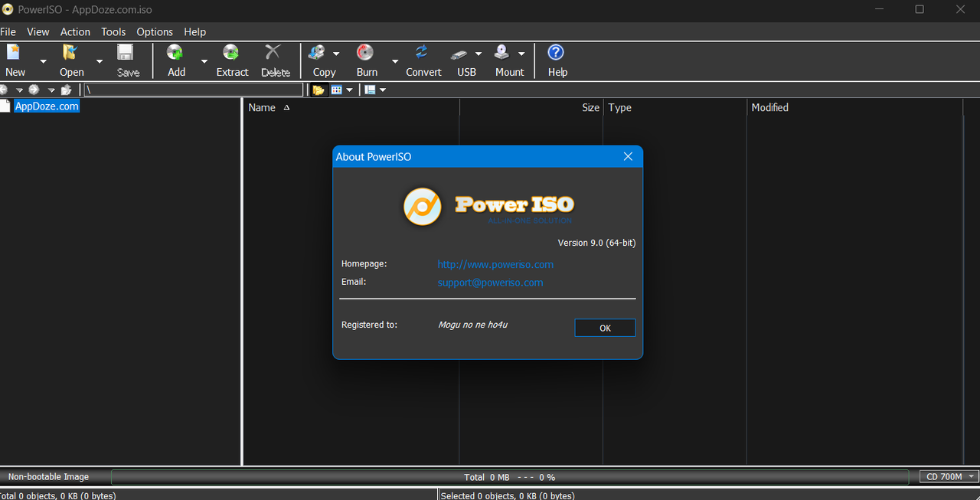Sort by the Modified column header
Viewport: 980px width, 500px height.
point(854,107)
